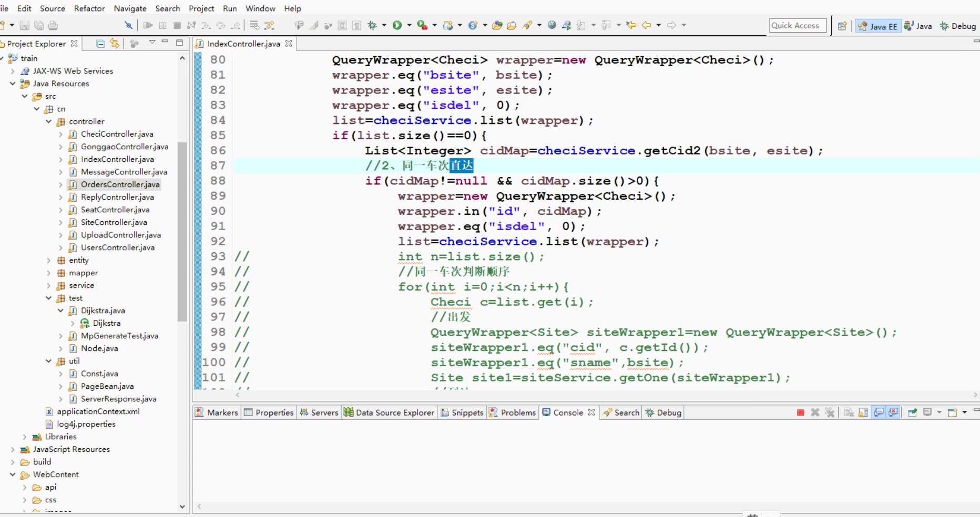980x517 pixels.
Task: Expand the entity package node
Action: point(49,260)
